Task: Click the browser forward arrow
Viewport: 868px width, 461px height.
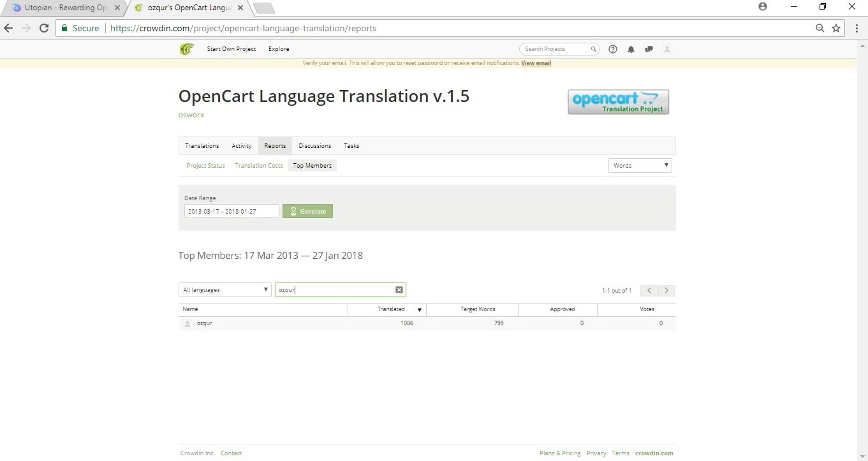Action: point(26,28)
